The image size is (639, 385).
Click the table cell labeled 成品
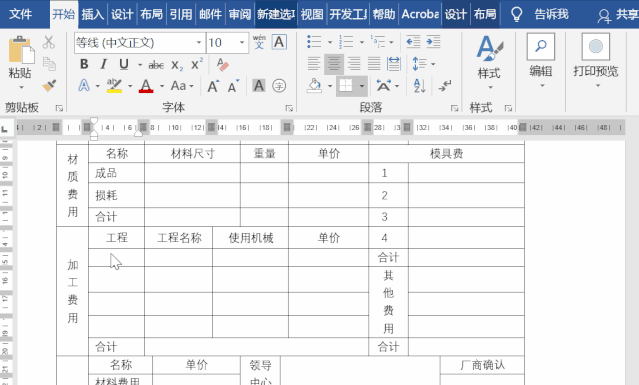(116, 173)
